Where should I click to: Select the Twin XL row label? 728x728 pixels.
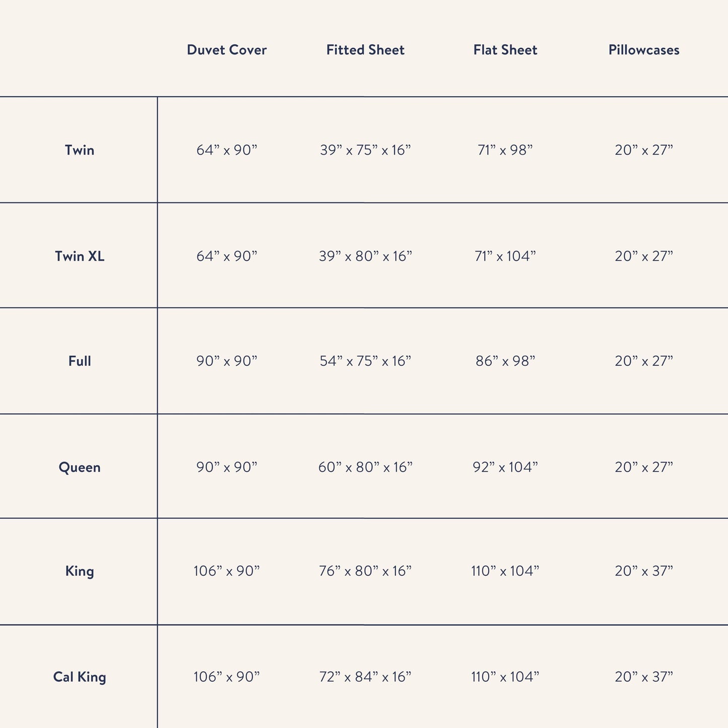(x=80, y=256)
